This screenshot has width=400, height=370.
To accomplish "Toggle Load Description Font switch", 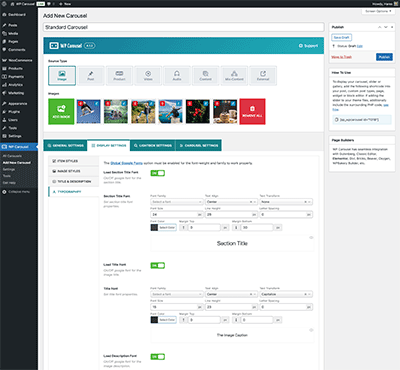I will point(158,357).
